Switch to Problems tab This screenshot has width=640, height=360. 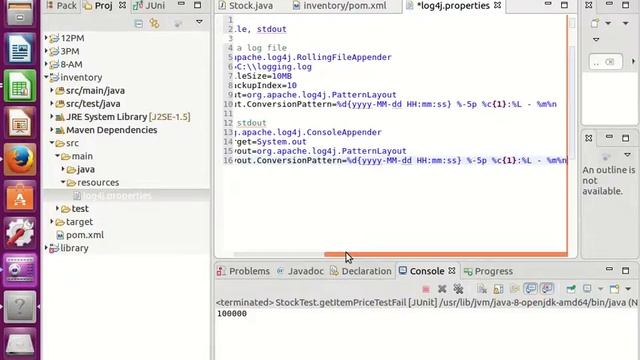[x=244, y=271]
